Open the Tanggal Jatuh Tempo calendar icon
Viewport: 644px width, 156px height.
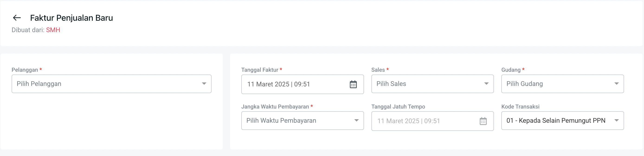[483, 121]
